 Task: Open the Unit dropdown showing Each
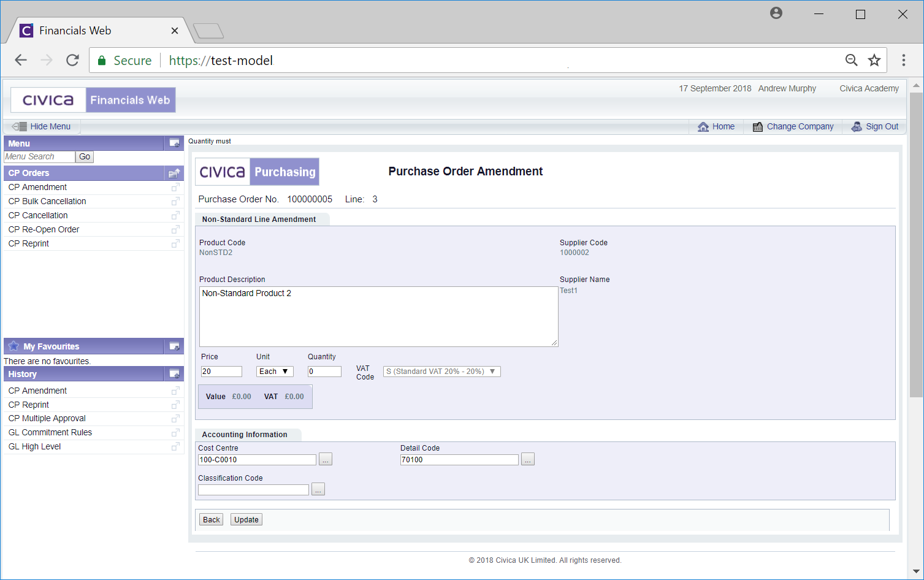tap(275, 372)
